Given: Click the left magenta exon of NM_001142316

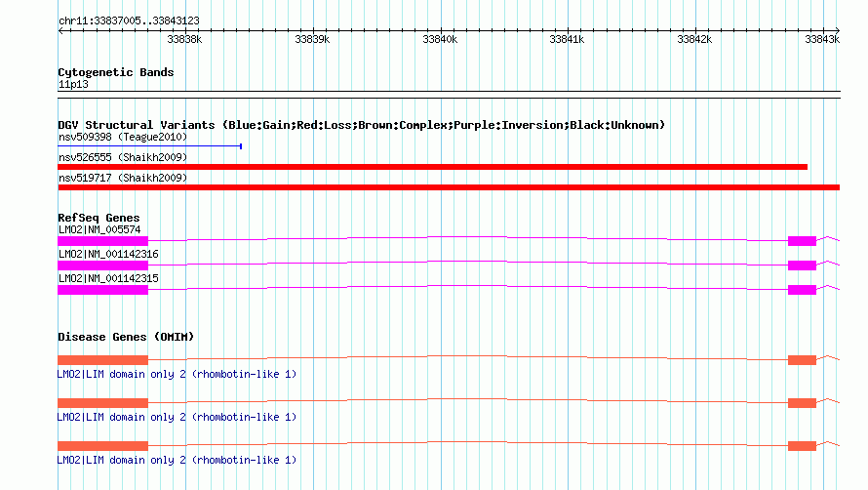Looking at the screenshot, I should (103, 265).
